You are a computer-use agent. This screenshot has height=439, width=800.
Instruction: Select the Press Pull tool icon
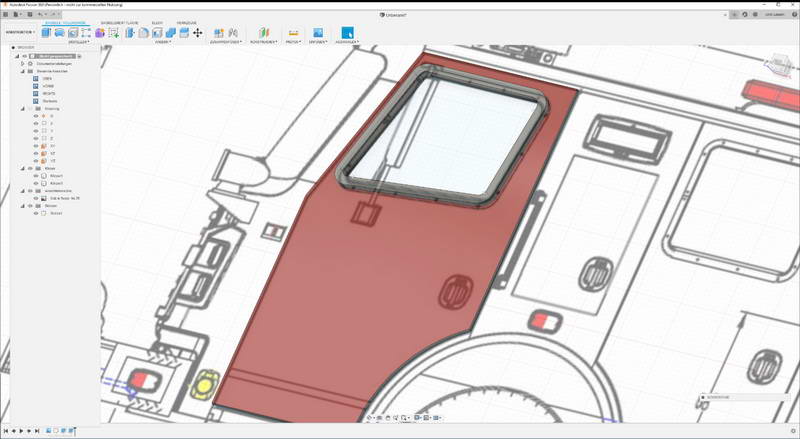(x=130, y=33)
